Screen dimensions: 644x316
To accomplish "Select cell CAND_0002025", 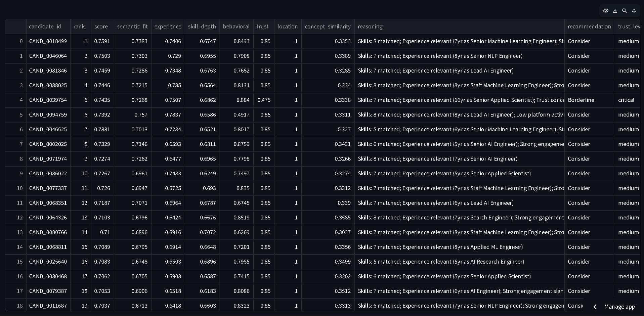I will pos(48,144).
